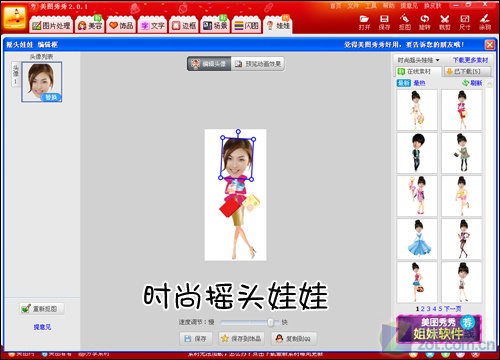Switch to the 在线素材 online materials tab
Image resolution: width=500 pixels, height=360 pixels.
[x=419, y=71]
